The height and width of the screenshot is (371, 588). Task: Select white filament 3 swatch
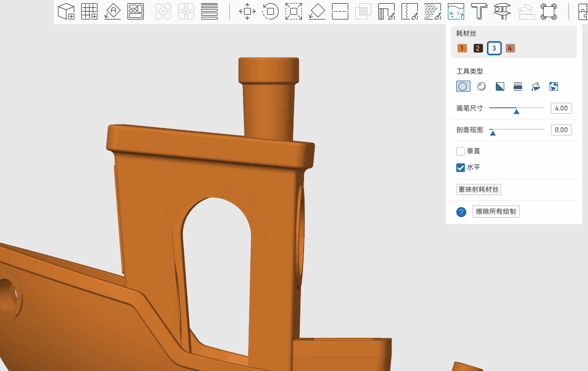(x=494, y=48)
